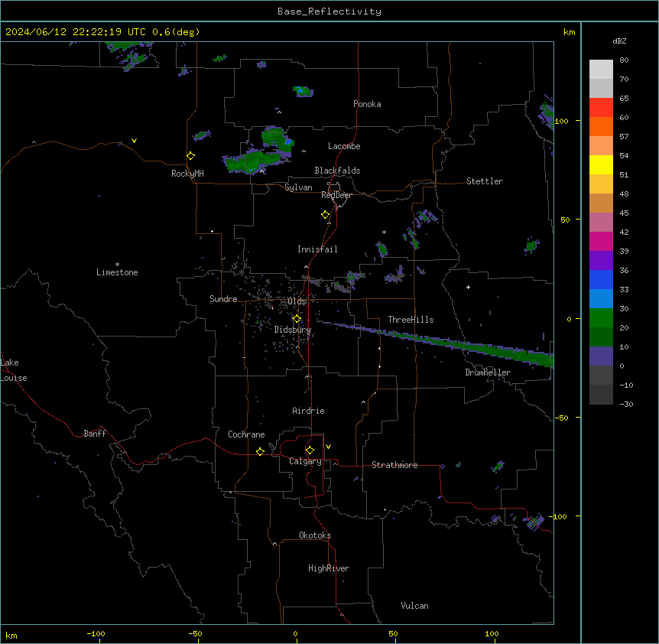Click the Sylvan label

pyautogui.click(x=298, y=187)
